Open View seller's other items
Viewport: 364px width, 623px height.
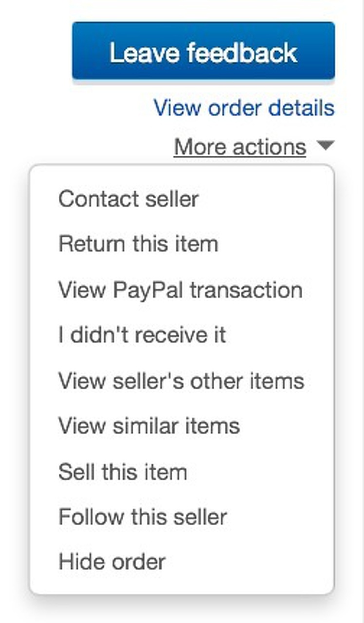(x=181, y=381)
